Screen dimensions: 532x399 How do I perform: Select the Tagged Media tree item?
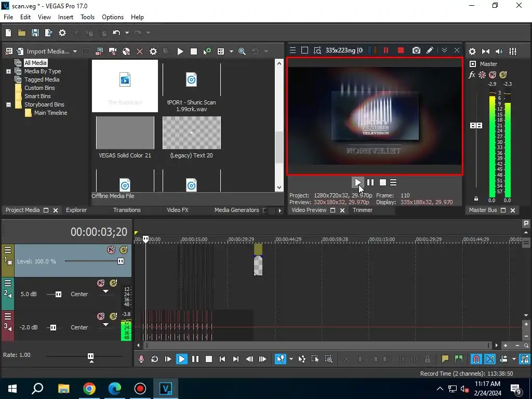click(42, 79)
